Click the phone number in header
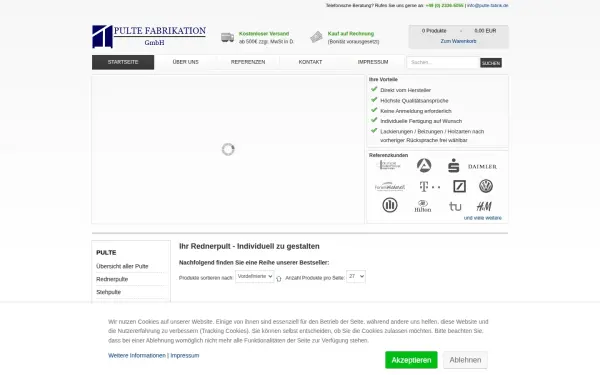600x375 pixels. (x=444, y=6)
